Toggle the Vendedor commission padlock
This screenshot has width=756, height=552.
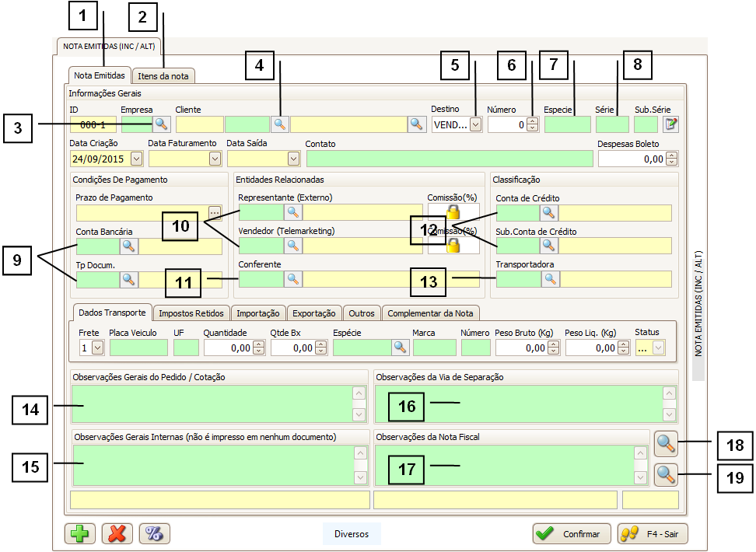click(452, 246)
